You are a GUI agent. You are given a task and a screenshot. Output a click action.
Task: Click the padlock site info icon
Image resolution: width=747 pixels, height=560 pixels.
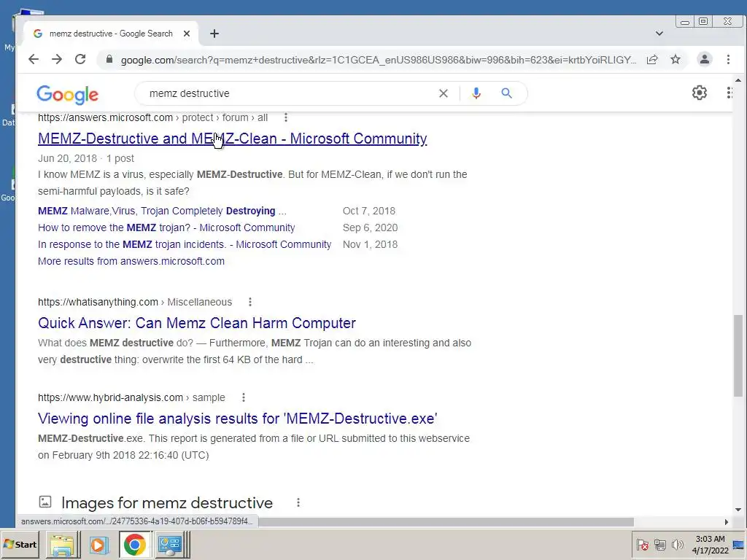tap(109, 60)
